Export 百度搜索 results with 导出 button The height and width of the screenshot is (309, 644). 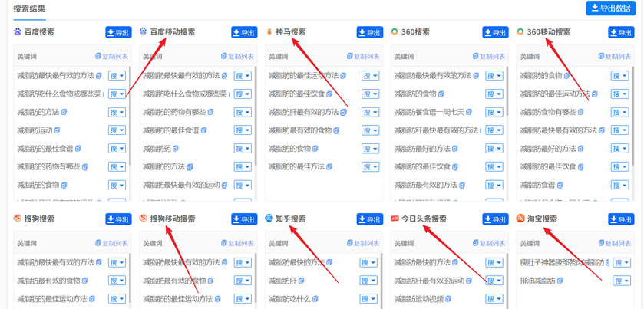tap(119, 32)
